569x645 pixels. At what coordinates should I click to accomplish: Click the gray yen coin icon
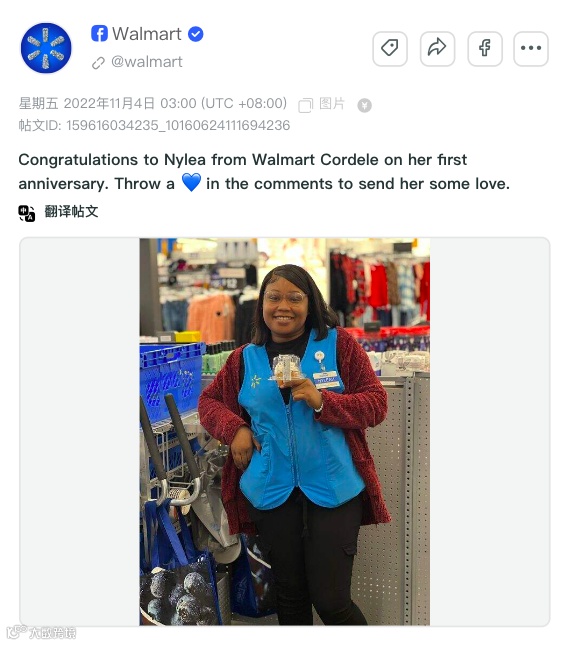pyautogui.click(x=364, y=105)
